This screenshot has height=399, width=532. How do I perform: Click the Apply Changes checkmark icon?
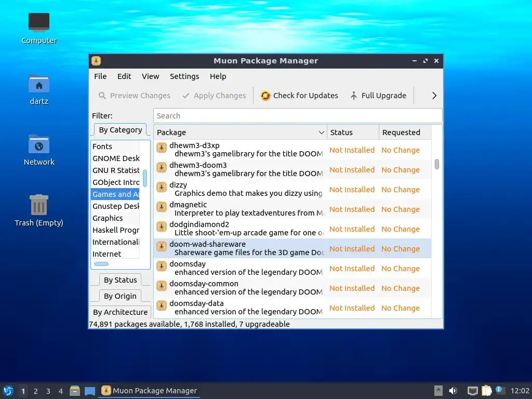pyautogui.click(x=185, y=96)
